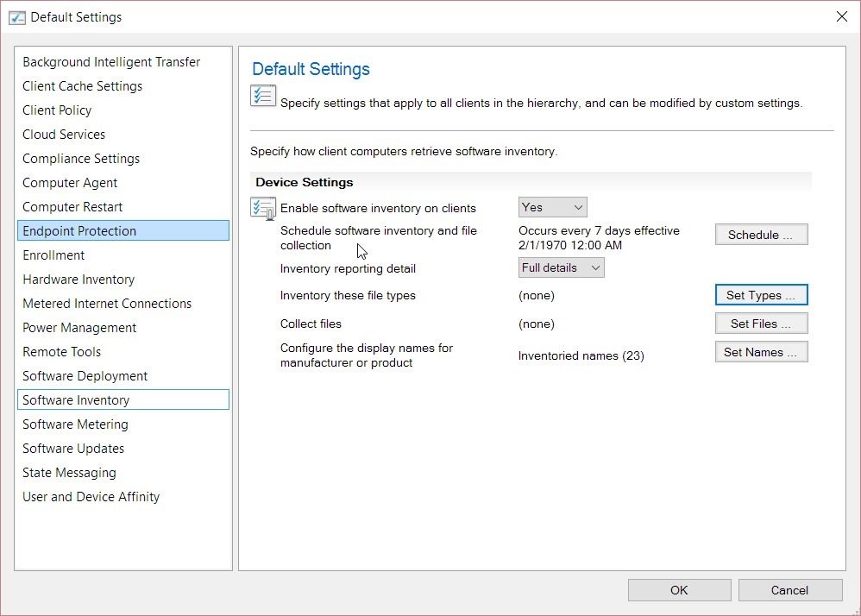Open User and Device Affinity settings
Screen dimensions: 861x616
[x=123, y=497]
